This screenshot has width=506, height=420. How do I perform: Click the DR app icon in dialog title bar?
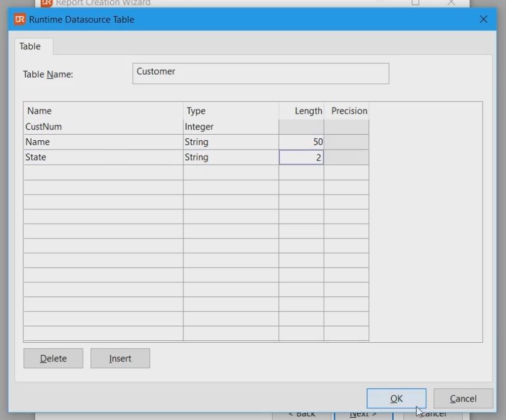click(20, 19)
